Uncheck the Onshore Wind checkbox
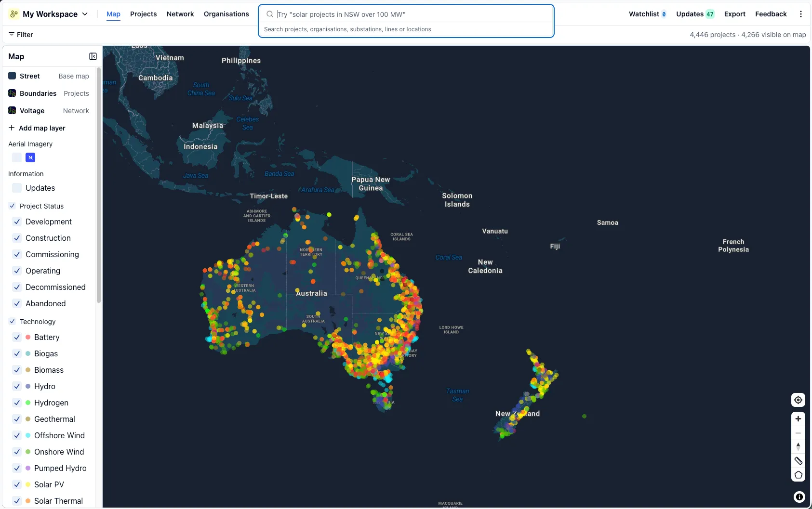The image size is (812, 509). point(17,452)
